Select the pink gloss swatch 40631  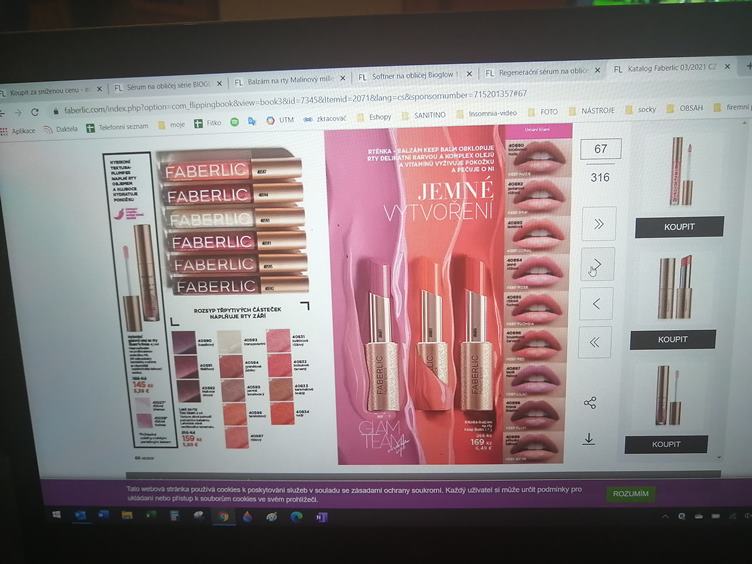279,341
